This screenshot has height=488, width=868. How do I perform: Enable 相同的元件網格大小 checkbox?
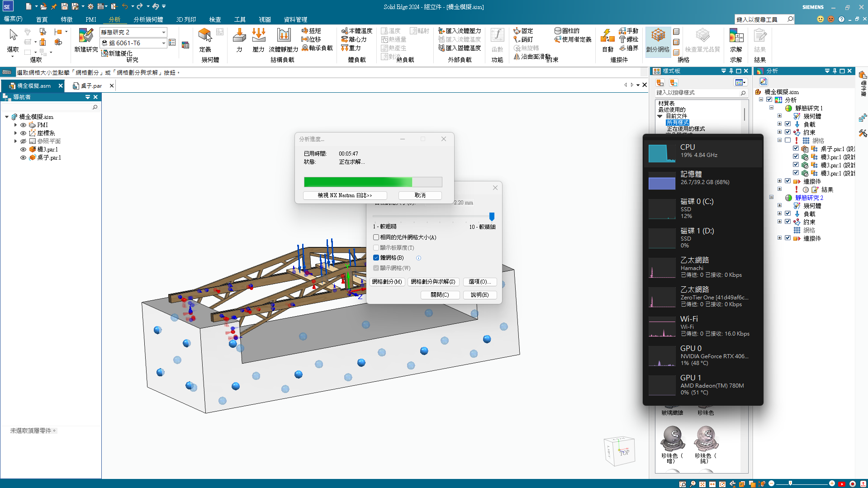pyautogui.click(x=376, y=237)
